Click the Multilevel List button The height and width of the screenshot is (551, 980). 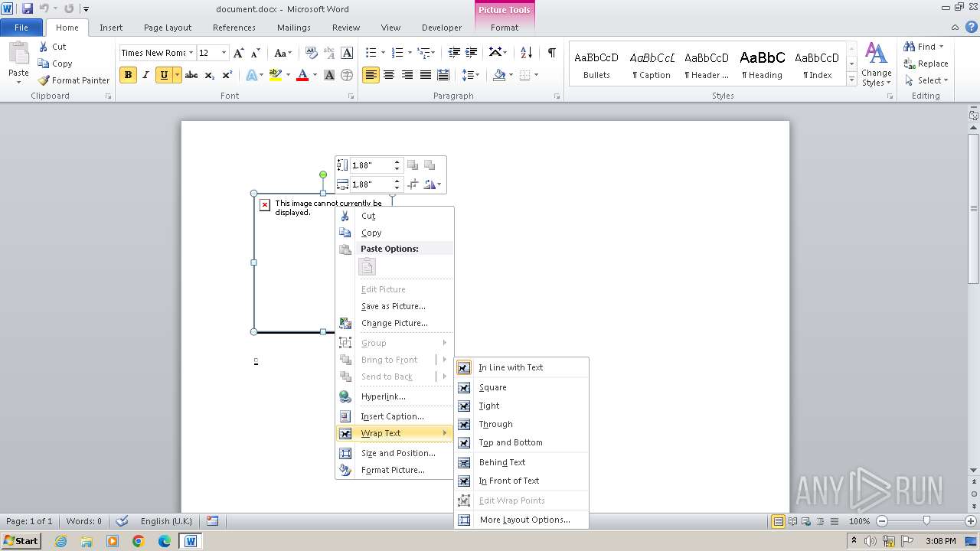tap(424, 53)
